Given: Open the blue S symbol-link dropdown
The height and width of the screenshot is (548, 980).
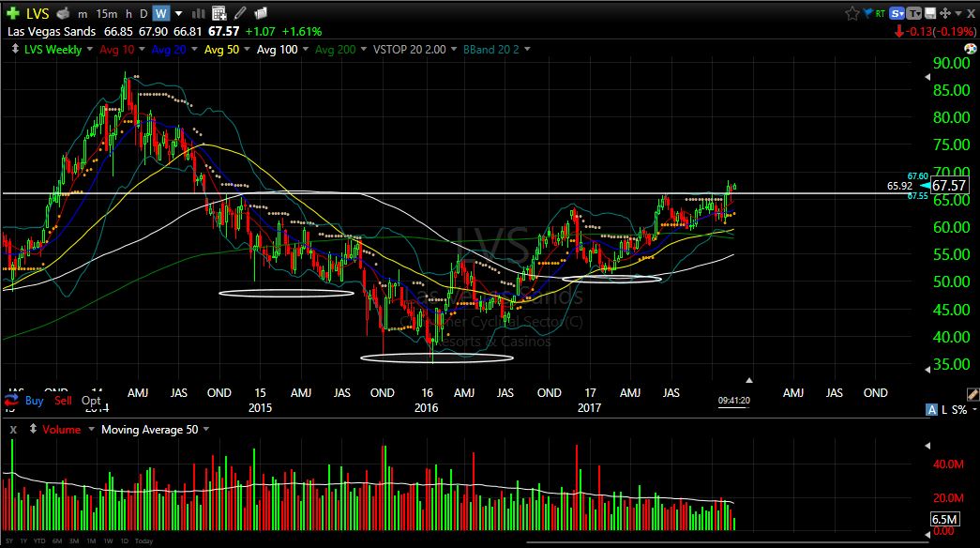Looking at the screenshot, I should click(897, 13).
